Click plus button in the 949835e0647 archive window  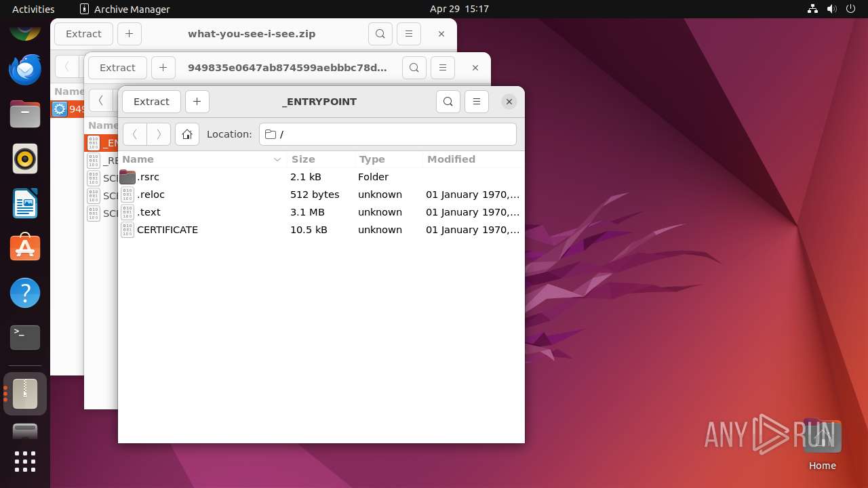click(x=163, y=68)
